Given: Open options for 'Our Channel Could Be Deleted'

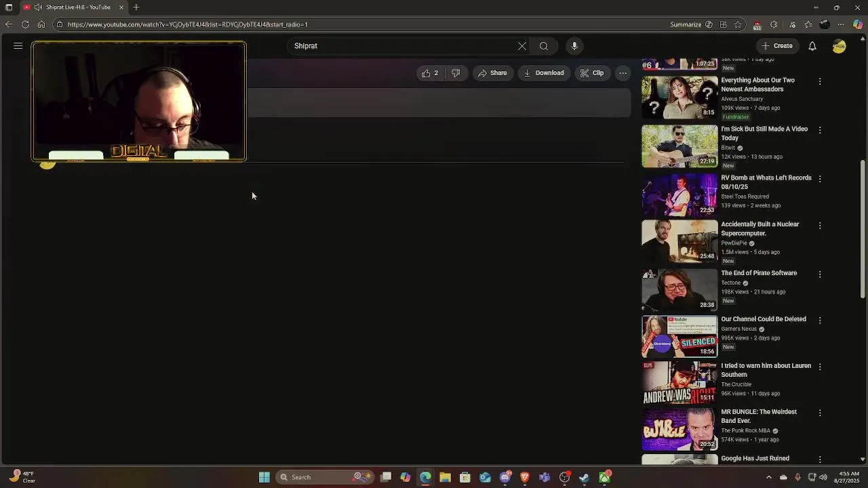Looking at the screenshot, I should (x=820, y=320).
